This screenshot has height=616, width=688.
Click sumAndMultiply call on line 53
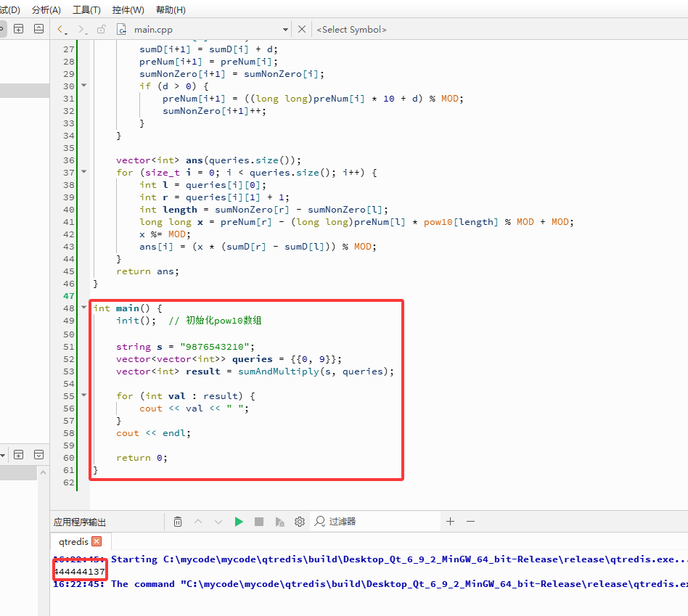pos(279,371)
